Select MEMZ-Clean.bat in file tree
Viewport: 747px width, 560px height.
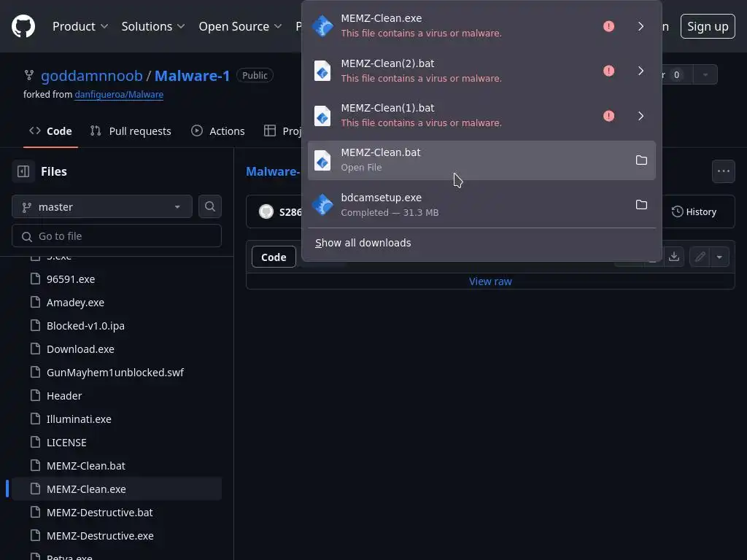click(x=117, y=466)
